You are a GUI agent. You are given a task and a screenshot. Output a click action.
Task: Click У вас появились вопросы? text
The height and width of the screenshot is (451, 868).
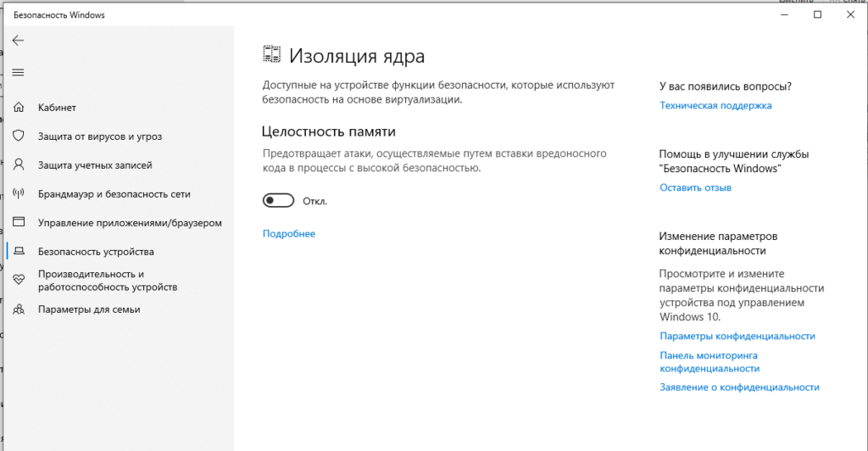click(726, 86)
